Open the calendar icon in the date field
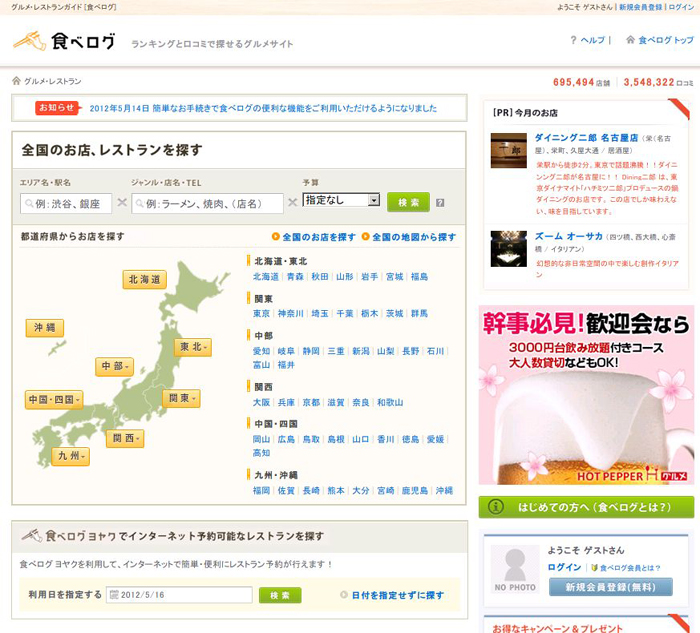Screen dimensions: 700x633 [x=113, y=596]
